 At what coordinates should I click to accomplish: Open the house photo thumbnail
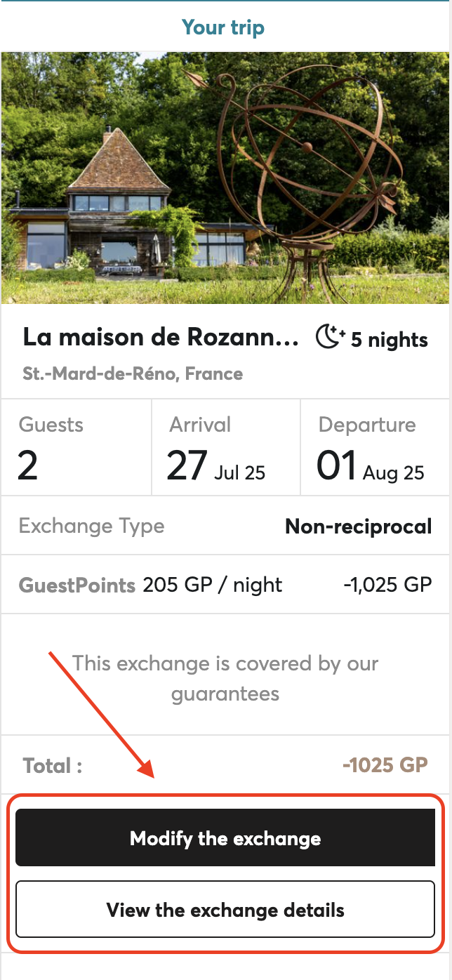point(226,178)
